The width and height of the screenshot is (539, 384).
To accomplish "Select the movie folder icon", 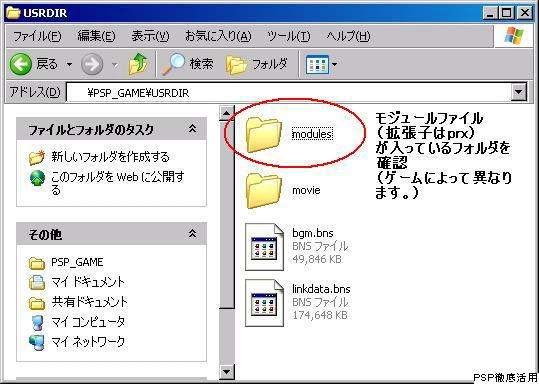I will click(x=264, y=190).
